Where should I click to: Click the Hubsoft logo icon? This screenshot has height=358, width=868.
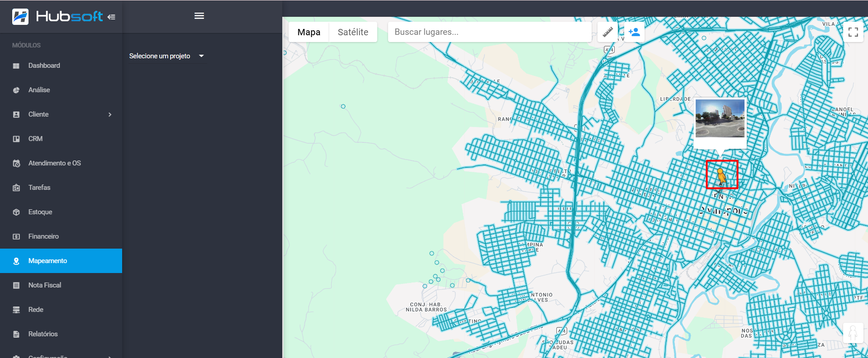(20, 17)
